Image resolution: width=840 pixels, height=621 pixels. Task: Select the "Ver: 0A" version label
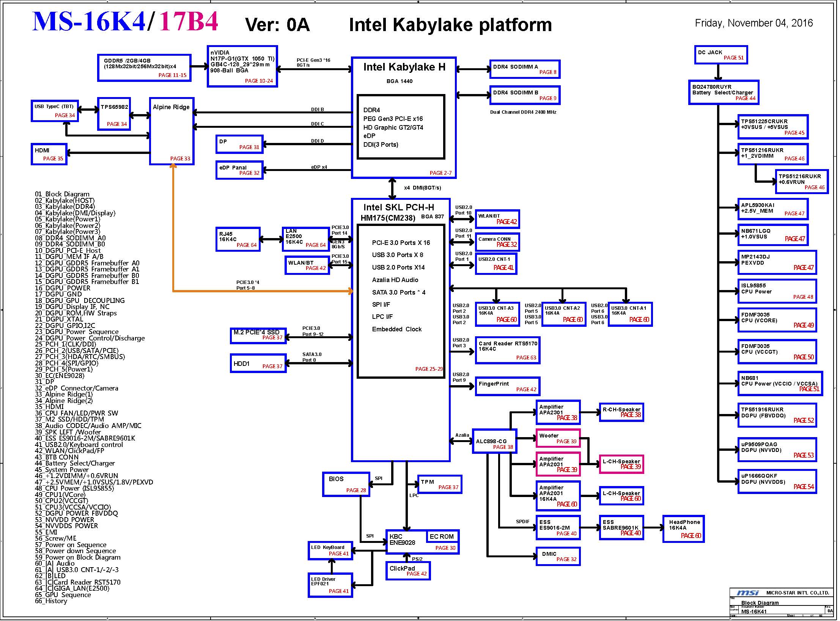[x=277, y=25]
